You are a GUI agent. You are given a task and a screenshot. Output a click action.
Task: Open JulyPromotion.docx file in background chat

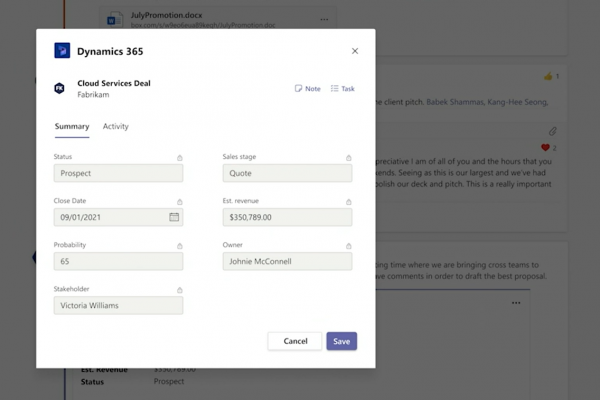click(166, 15)
